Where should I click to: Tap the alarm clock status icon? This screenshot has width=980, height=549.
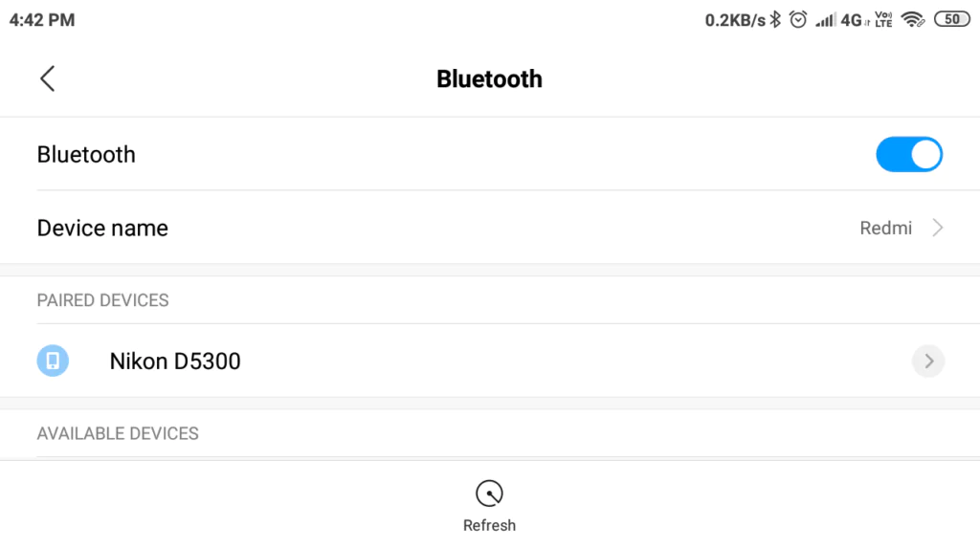(798, 20)
